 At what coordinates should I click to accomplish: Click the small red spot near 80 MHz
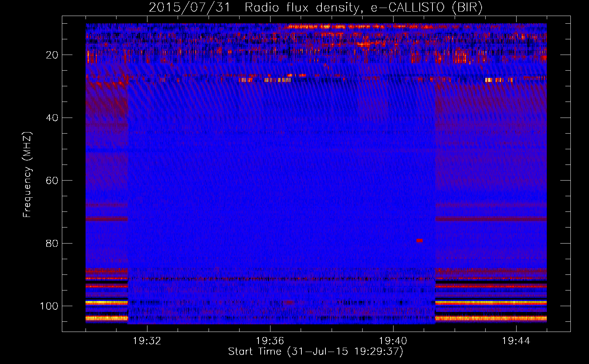(x=420, y=241)
